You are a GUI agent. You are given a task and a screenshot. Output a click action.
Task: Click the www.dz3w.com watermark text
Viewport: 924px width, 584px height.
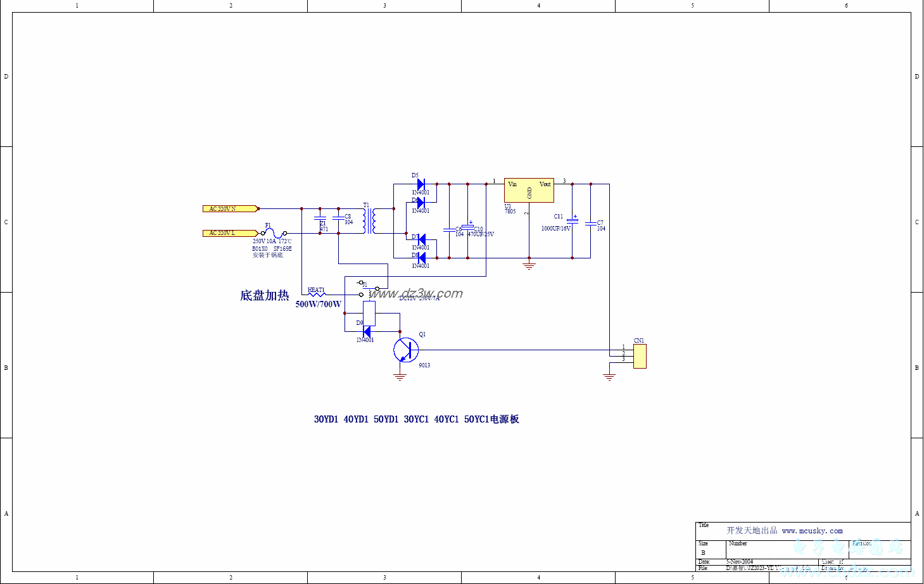point(416,293)
